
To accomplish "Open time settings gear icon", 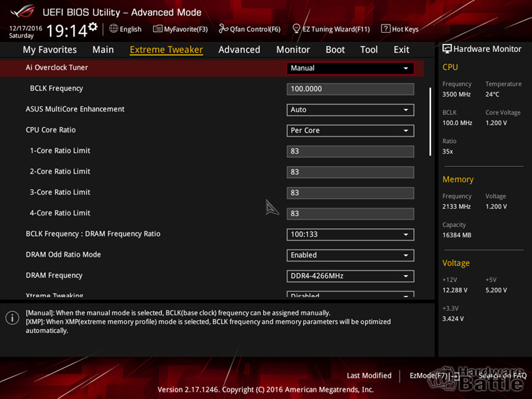I will coord(92,27).
